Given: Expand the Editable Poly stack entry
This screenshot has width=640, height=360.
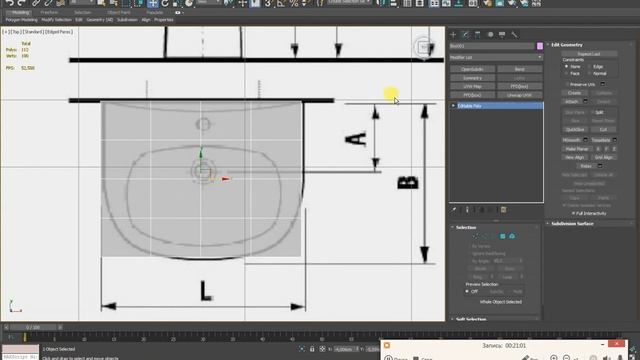Looking at the screenshot, I should click(453, 106).
